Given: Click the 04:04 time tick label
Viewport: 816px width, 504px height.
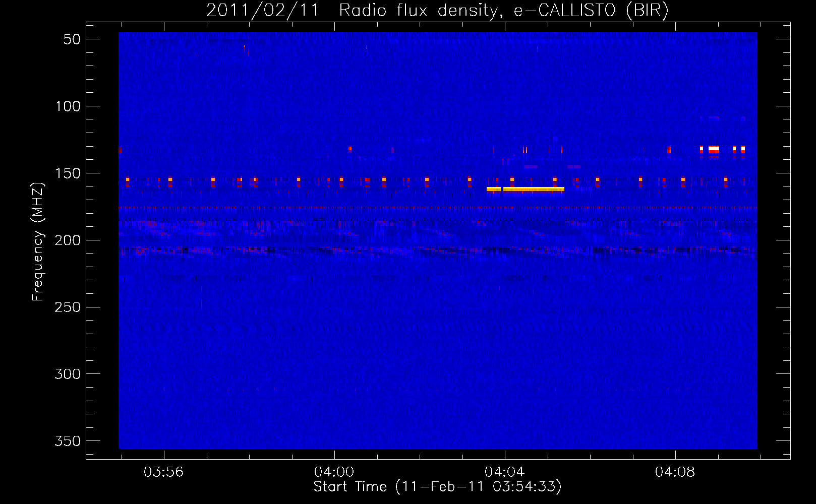Looking at the screenshot, I should (504, 472).
